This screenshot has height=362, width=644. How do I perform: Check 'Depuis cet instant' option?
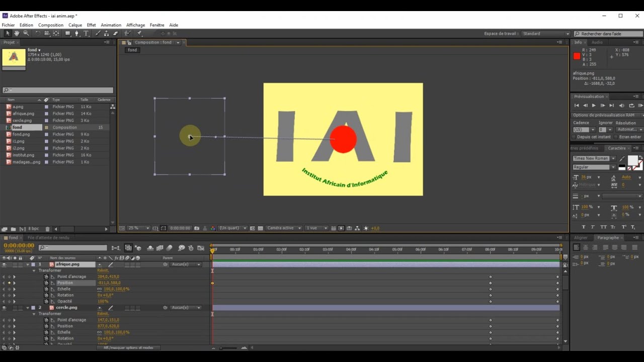(x=574, y=137)
